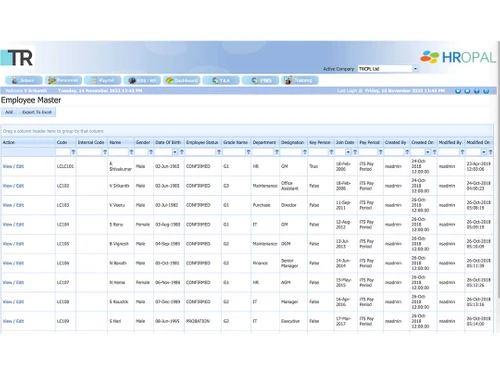This screenshot has width=500, height=375.
Task: Open filter menu icon for Department column
Action: coord(276,152)
